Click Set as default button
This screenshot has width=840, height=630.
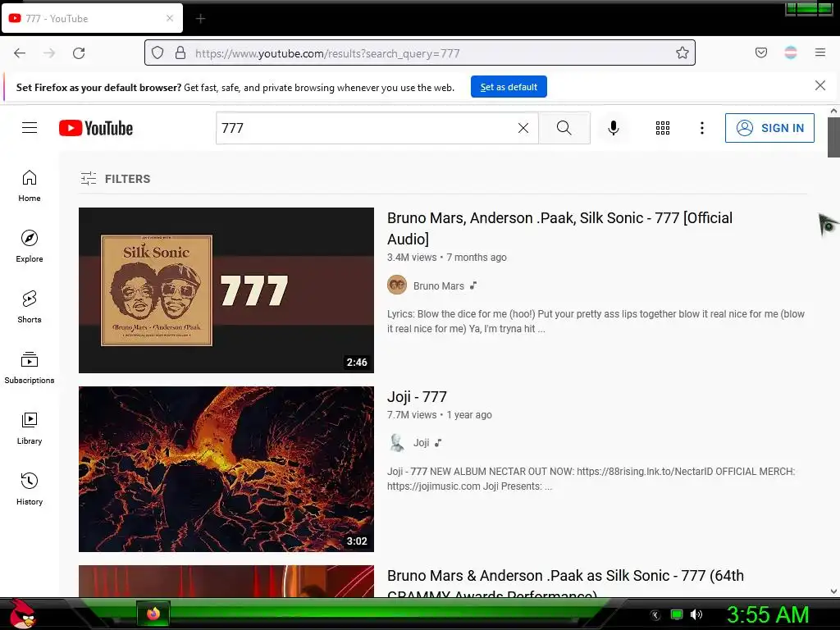(509, 87)
